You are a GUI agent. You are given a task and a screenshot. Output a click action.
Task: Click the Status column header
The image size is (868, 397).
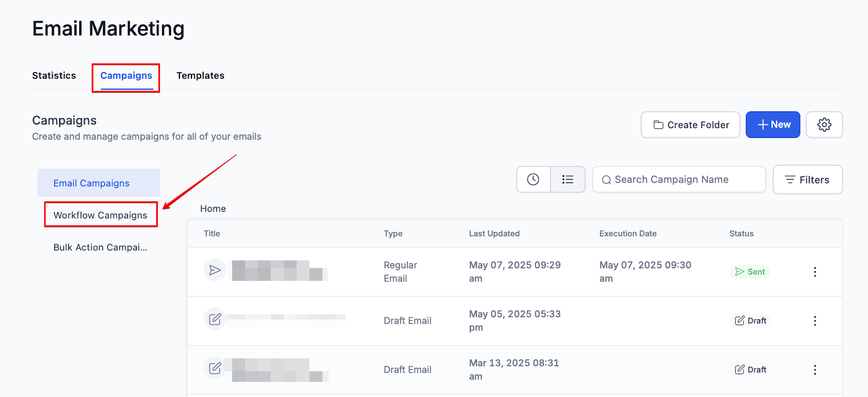(x=742, y=234)
